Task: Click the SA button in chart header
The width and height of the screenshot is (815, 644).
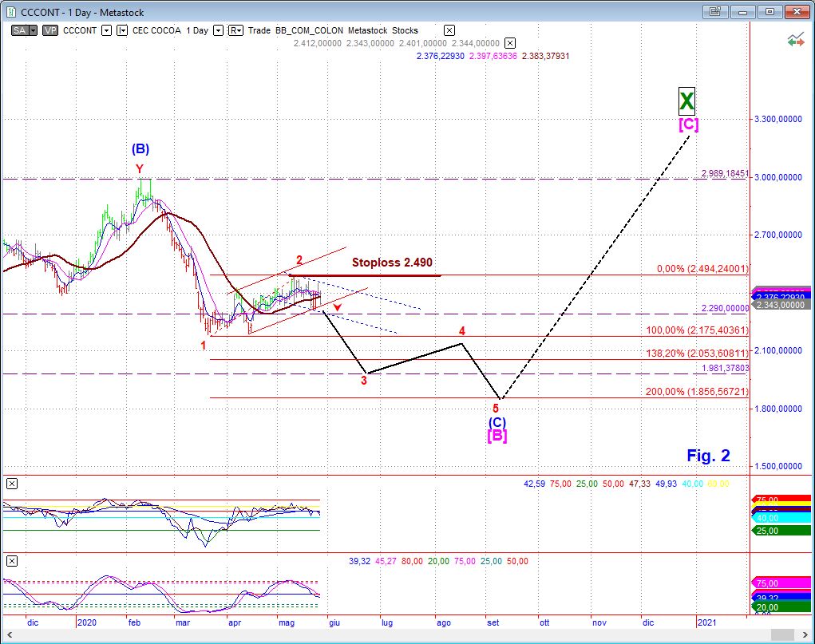Action: point(21,30)
